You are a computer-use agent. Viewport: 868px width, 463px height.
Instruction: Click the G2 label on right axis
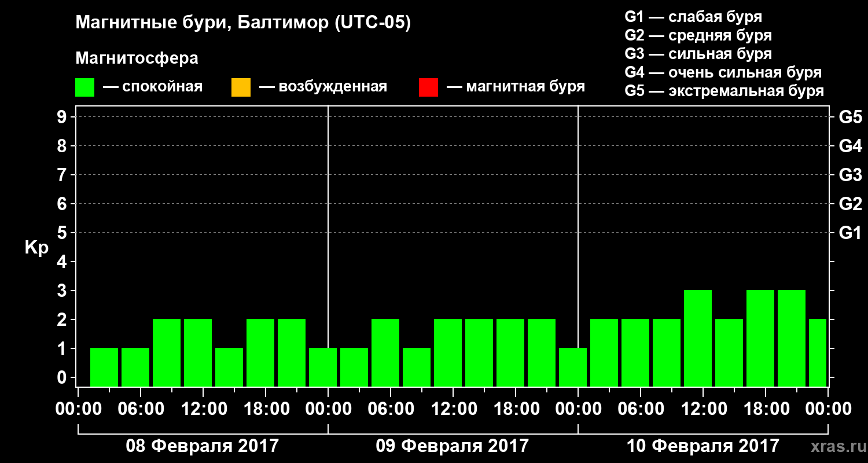pos(850,204)
